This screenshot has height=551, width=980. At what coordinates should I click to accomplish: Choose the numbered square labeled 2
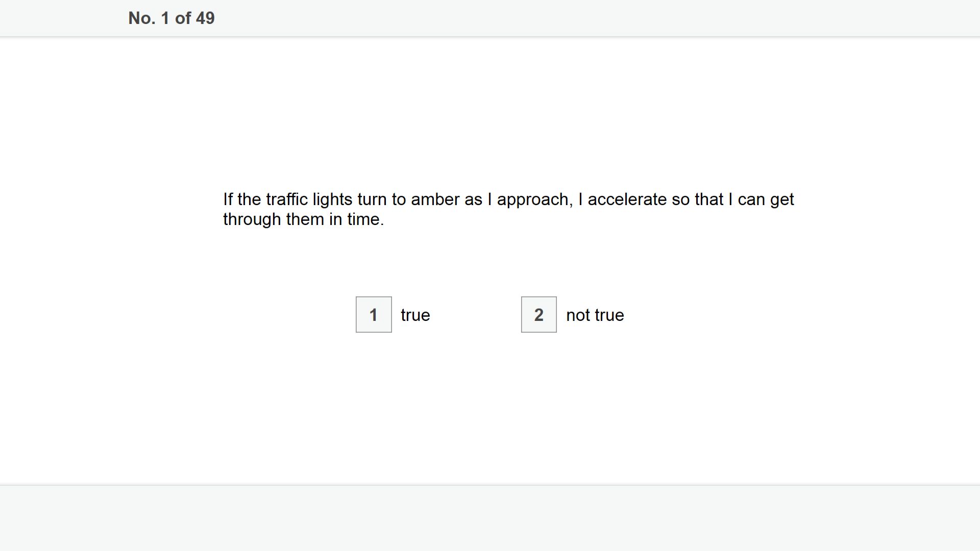(x=539, y=315)
